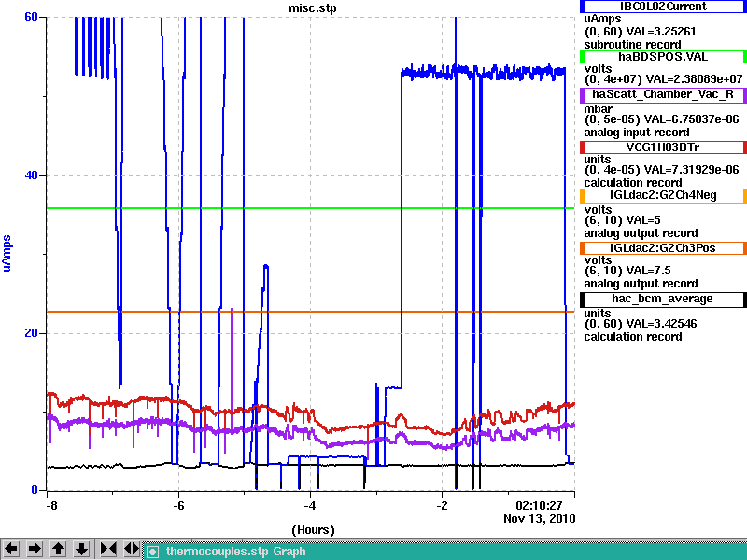Click the 'analog input record' text
Image resolution: width=747 pixels, height=560 pixels.
point(637,133)
